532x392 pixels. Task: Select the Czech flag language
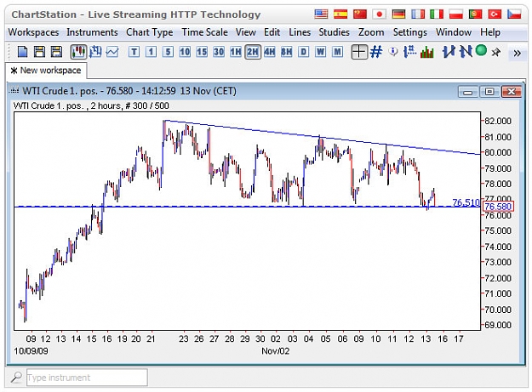[514, 14]
